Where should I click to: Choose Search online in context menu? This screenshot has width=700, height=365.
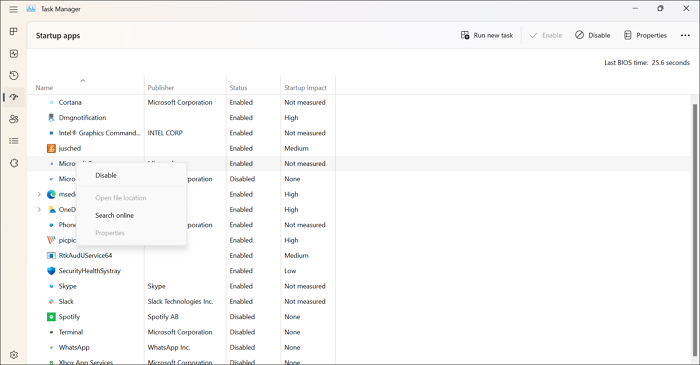(131, 215)
